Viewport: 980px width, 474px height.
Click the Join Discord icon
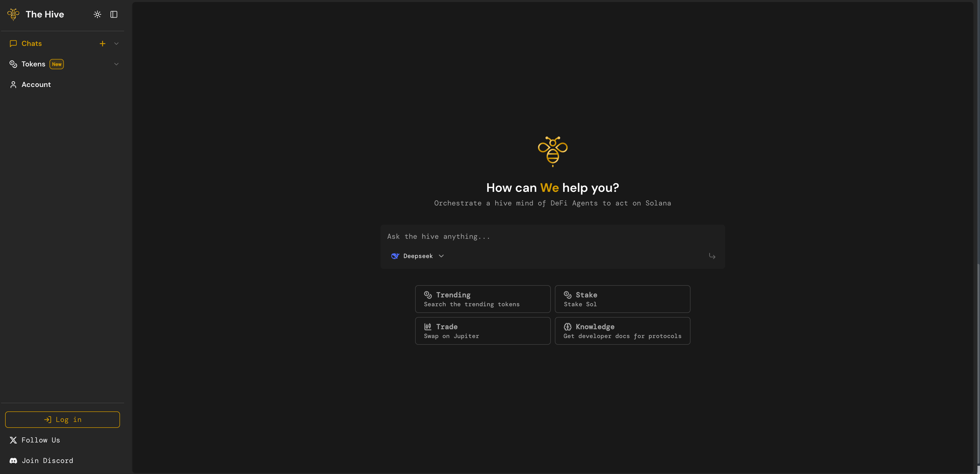(13, 461)
